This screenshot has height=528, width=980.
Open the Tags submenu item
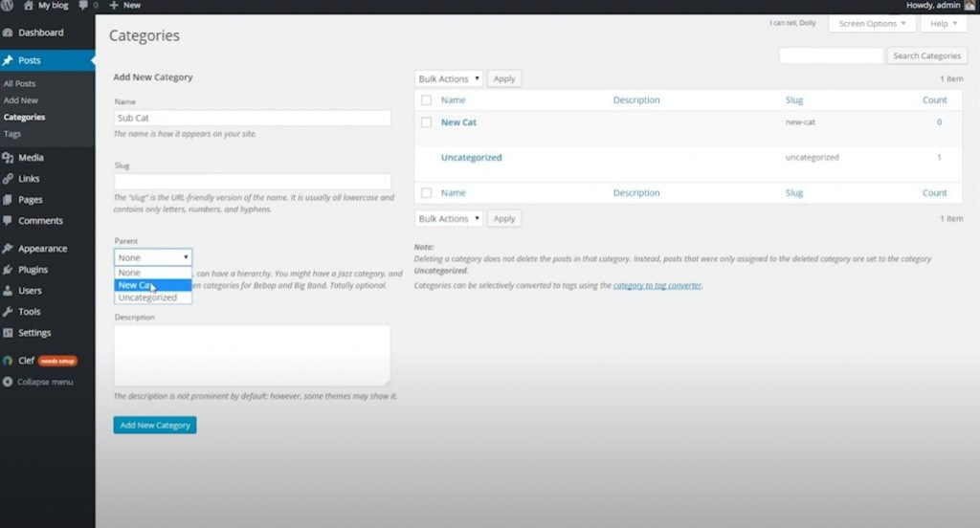pos(12,134)
